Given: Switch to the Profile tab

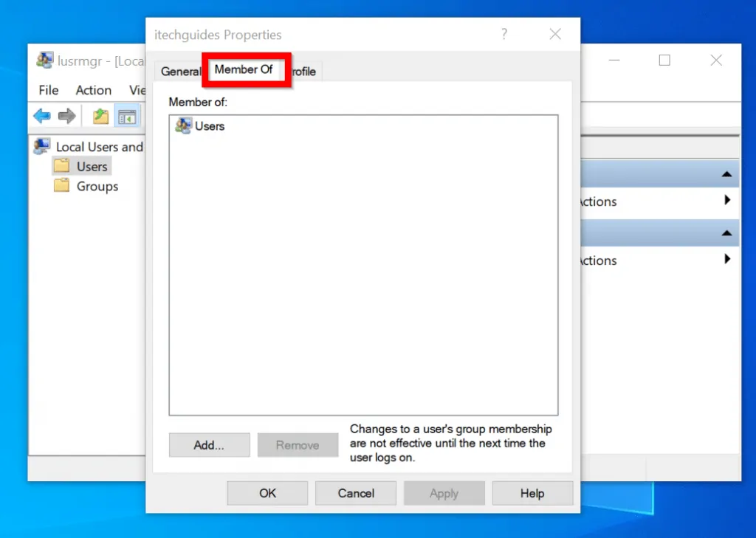Looking at the screenshot, I should (x=303, y=72).
